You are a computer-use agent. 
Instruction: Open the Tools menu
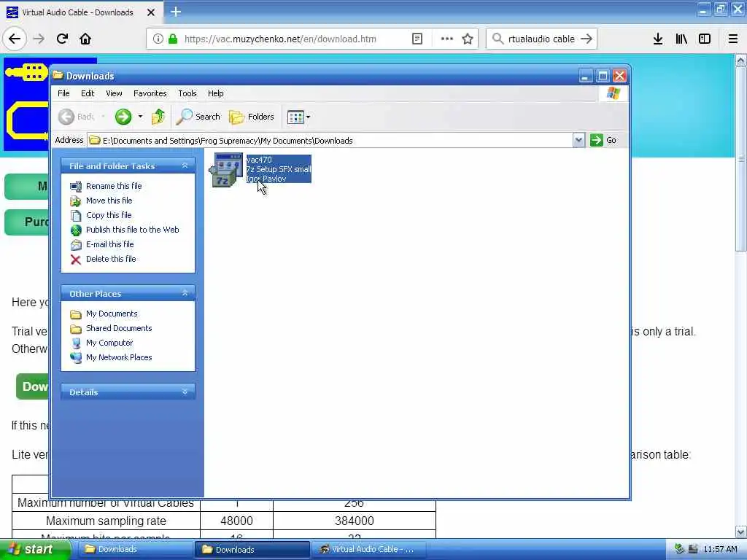187,93
